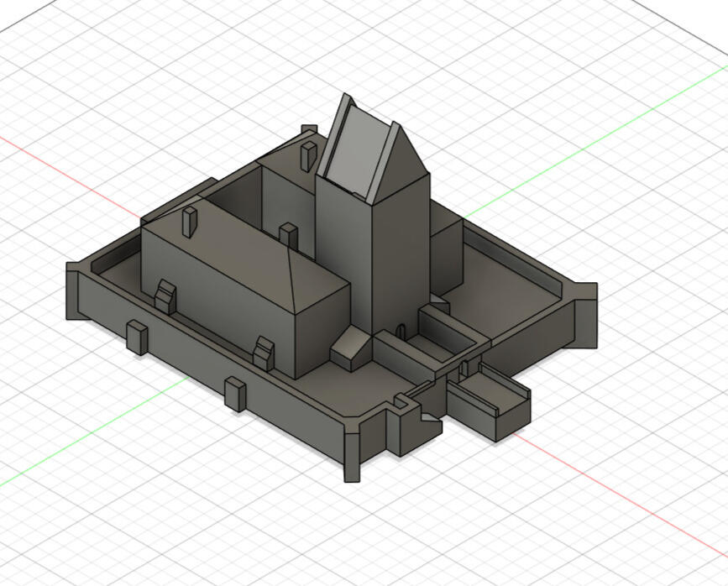
Task: Select the right buttress on the outer front wall
Action: click(x=235, y=393)
